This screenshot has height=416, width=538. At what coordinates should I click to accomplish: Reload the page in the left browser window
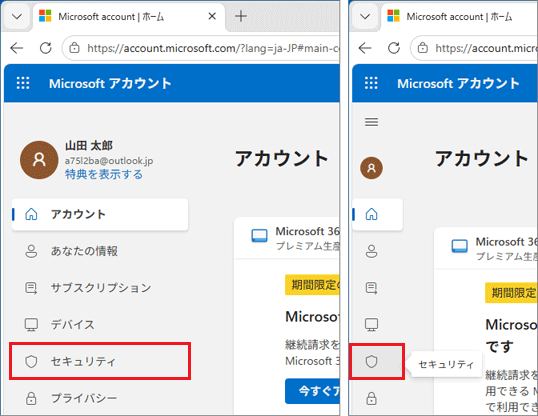coord(46,48)
